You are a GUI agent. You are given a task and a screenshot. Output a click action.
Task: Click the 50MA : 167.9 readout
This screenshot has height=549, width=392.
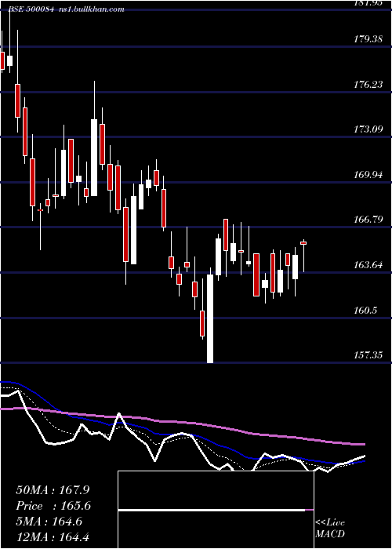tap(54, 490)
